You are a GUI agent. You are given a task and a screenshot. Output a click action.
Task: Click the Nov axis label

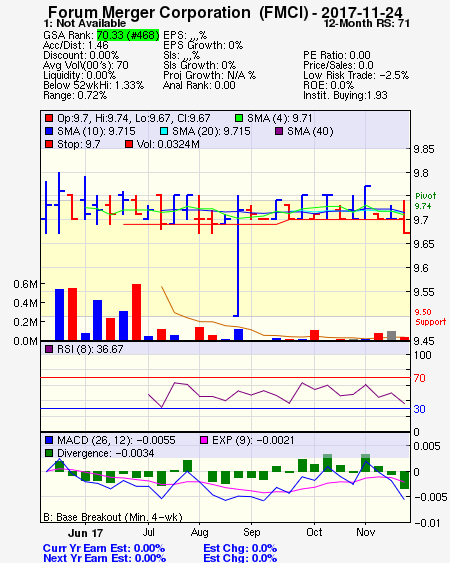point(366,532)
